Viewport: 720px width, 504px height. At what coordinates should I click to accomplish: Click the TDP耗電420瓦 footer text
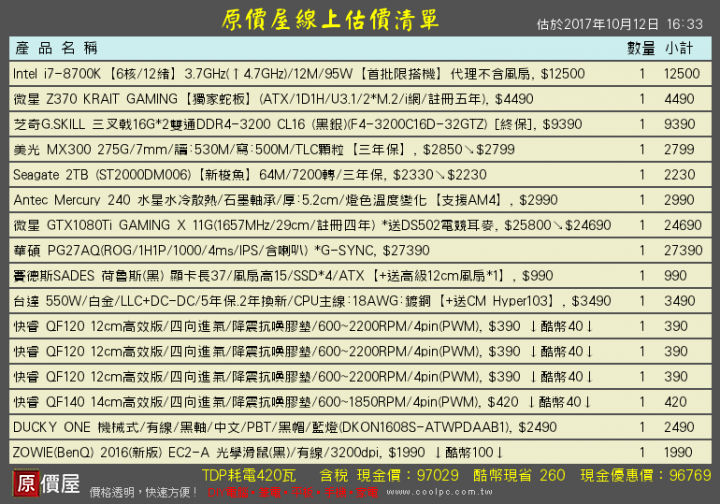tap(249, 475)
